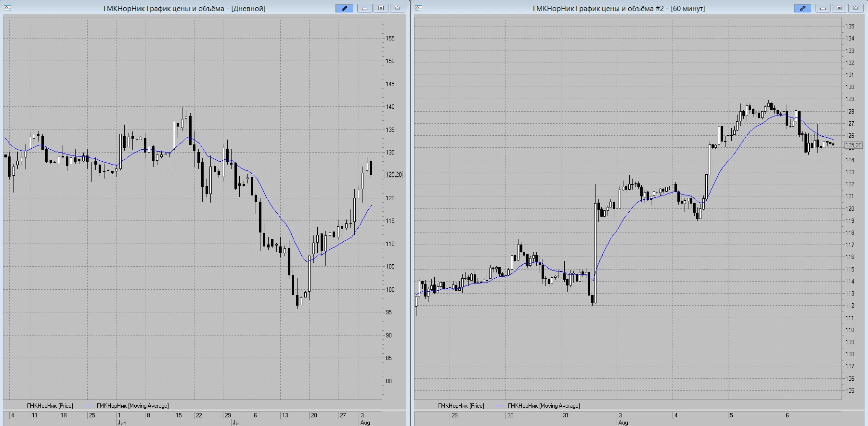Click the Jun month label on daily time axis
Viewport: 868px width, 426px height.
click(x=122, y=423)
